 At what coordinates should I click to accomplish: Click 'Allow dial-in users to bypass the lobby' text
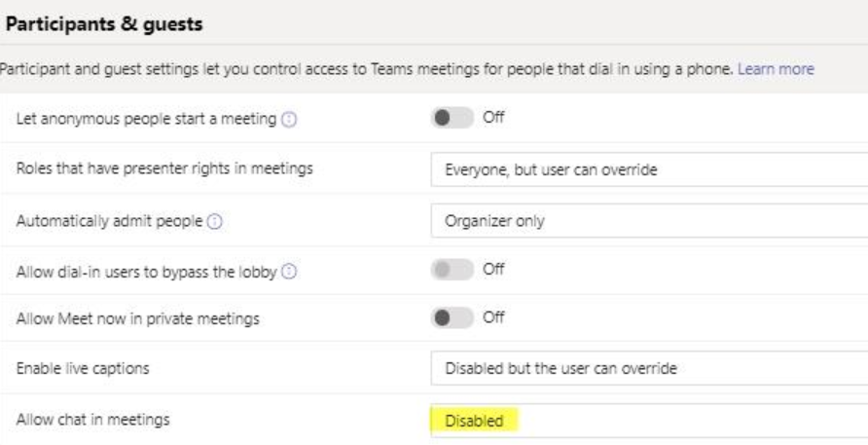click(x=147, y=272)
